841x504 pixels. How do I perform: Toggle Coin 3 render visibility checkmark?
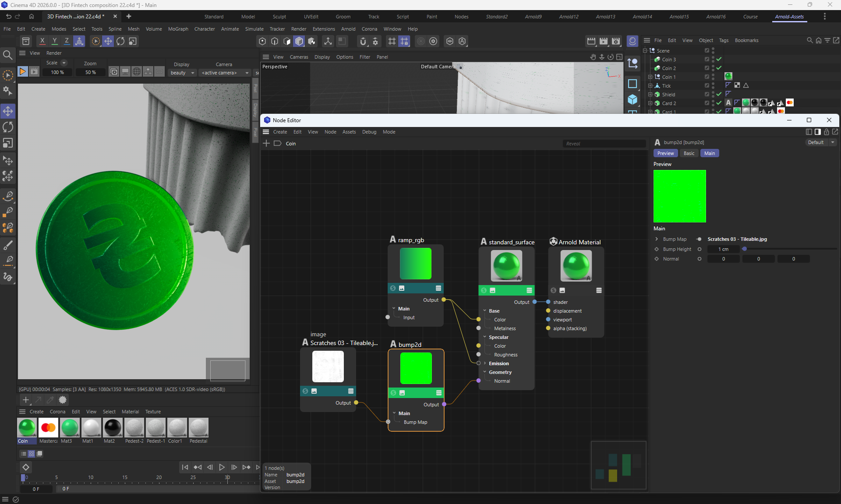click(719, 59)
